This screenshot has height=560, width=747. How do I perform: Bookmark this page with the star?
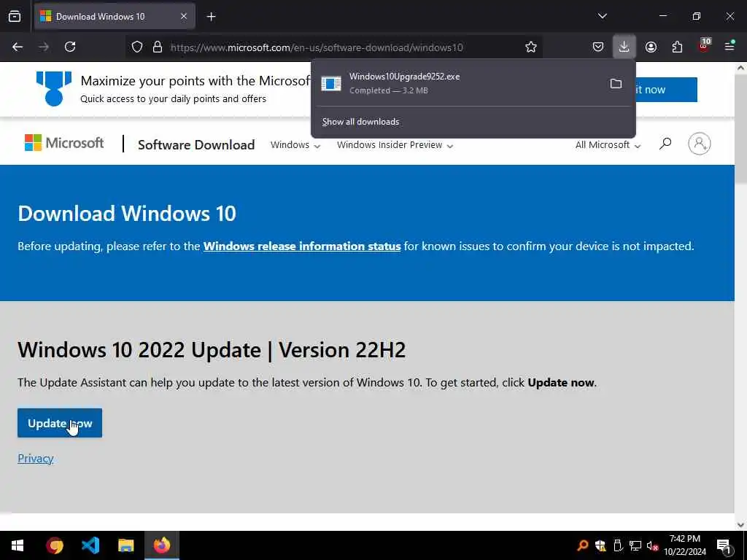[x=531, y=47]
